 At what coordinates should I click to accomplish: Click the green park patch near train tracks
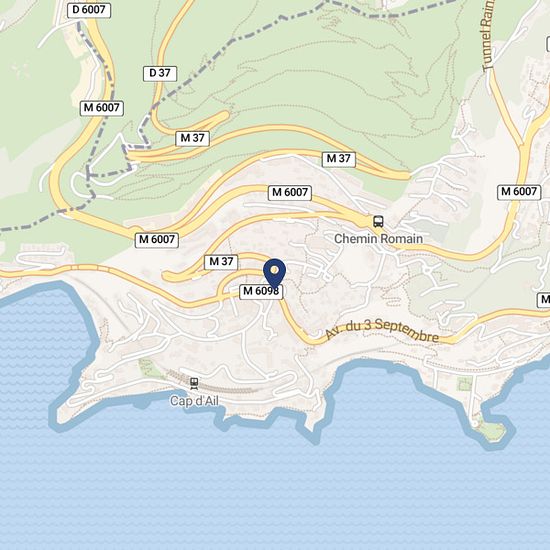pyautogui.click(x=149, y=368)
